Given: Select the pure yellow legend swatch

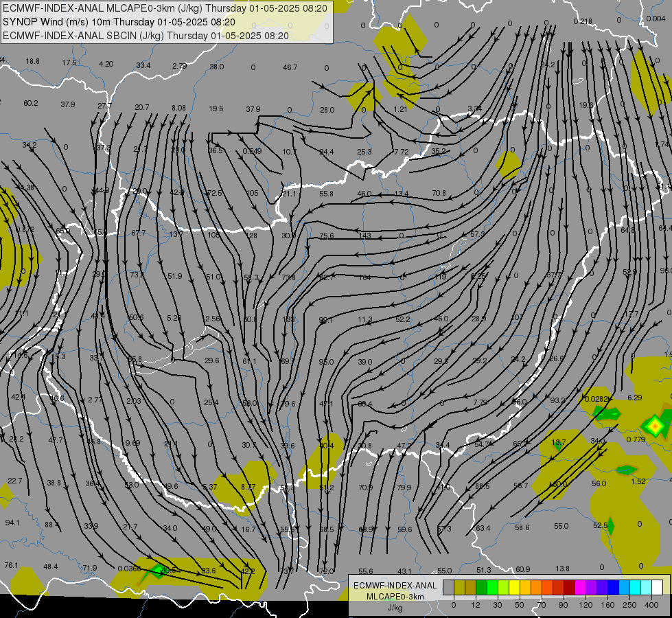Looking at the screenshot, I should coord(514,588).
